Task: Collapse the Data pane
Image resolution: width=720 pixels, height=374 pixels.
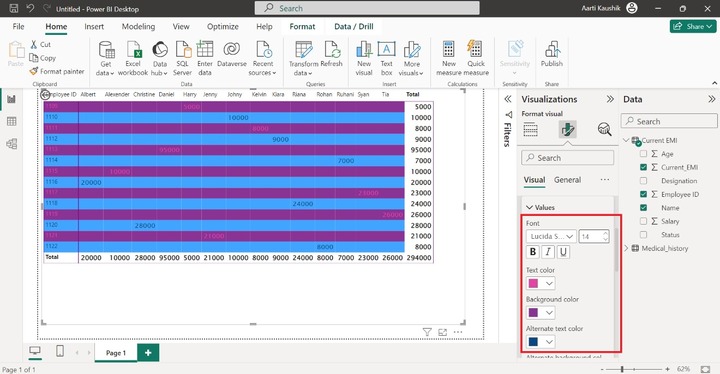Action: (x=711, y=99)
